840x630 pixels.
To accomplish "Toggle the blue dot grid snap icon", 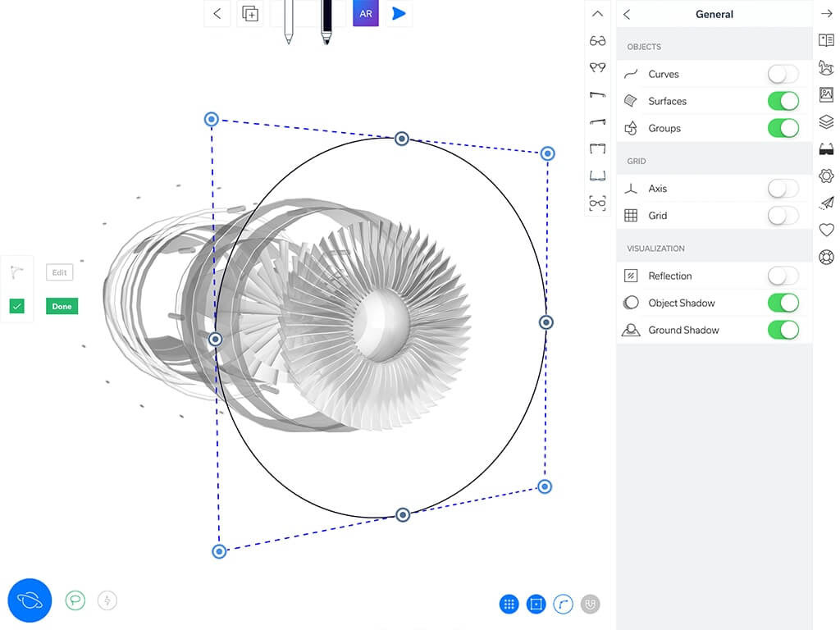I will [509, 605].
